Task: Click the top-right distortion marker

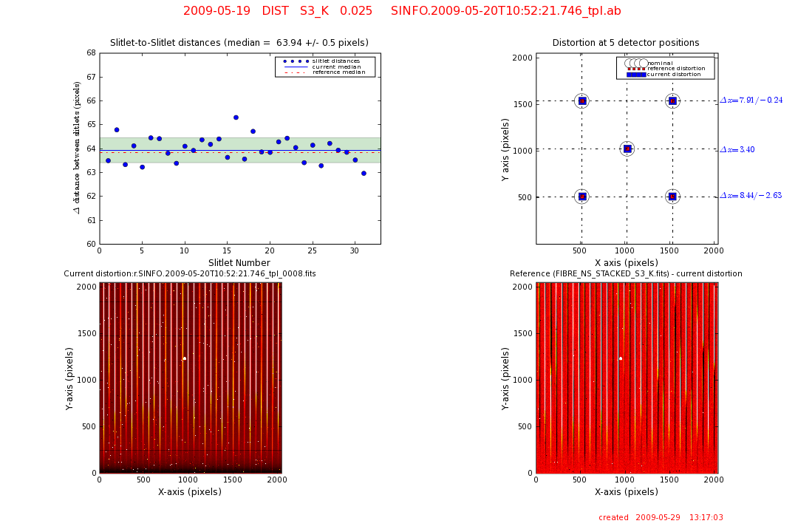Action: pyautogui.click(x=672, y=100)
